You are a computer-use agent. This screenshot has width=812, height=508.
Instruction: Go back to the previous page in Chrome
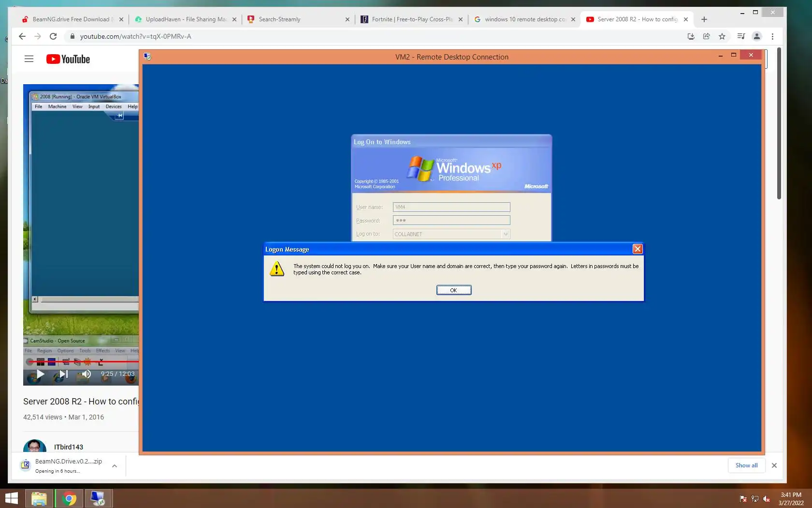22,36
